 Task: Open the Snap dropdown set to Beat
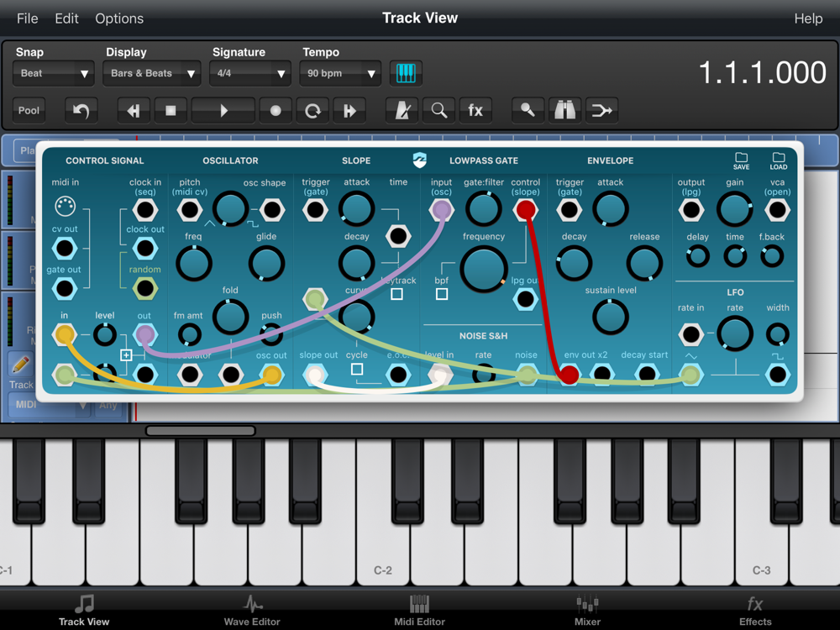(x=53, y=73)
